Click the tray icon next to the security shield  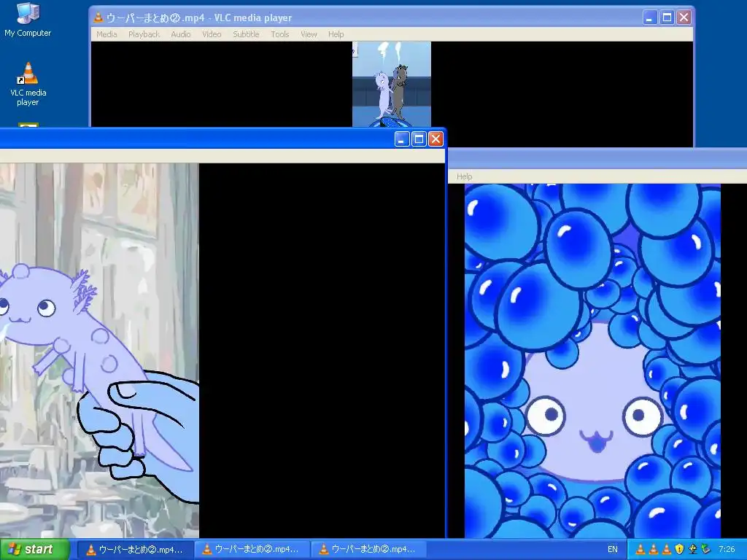tap(692, 550)
